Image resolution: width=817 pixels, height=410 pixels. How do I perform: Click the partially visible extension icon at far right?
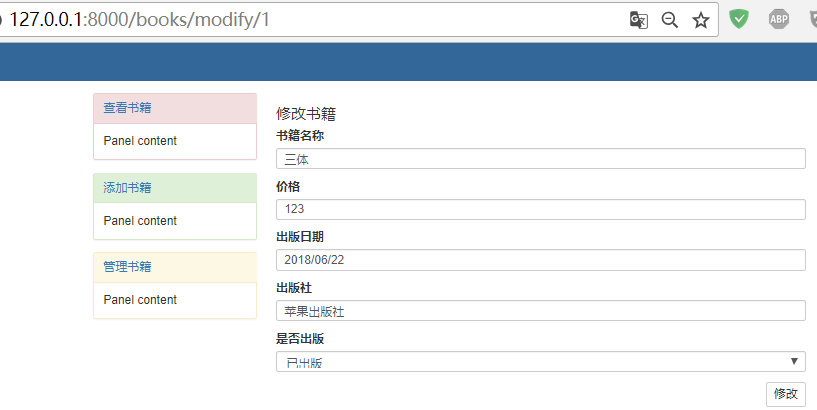813,19
